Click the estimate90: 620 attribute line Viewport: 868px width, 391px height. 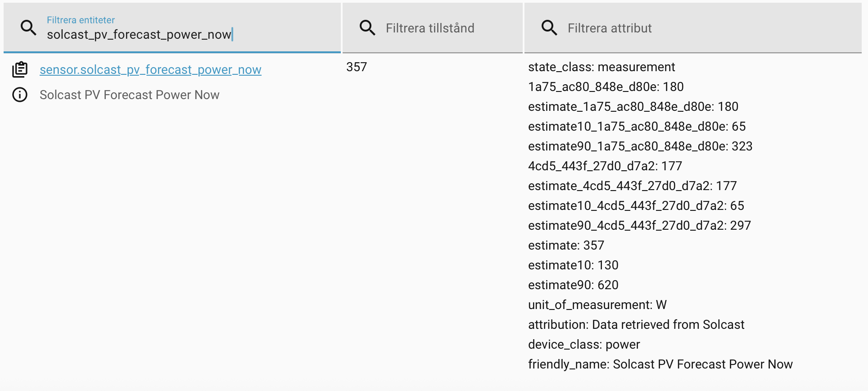coord(573,285)
